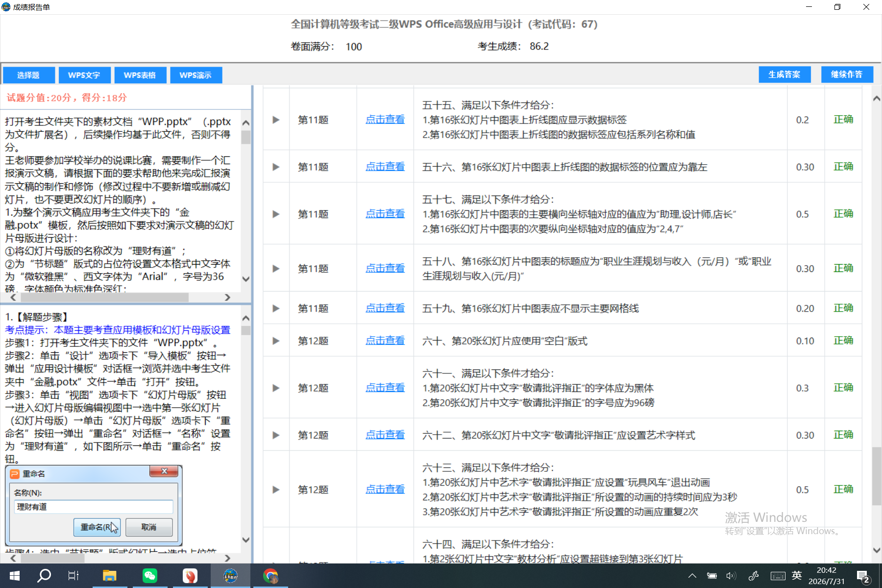Switch to the exam software taskbar icon
The height and width of the screenshot is (588, 882).
pos(230,576)
